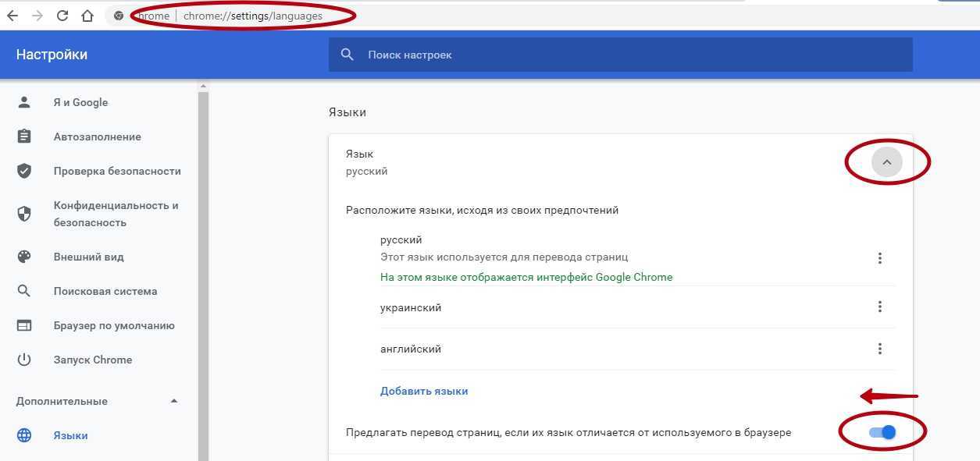The height and width of the screenshot is (461, 980).
Task: Open the three-dot menu for русский
Action: click(x=880, y=258)
